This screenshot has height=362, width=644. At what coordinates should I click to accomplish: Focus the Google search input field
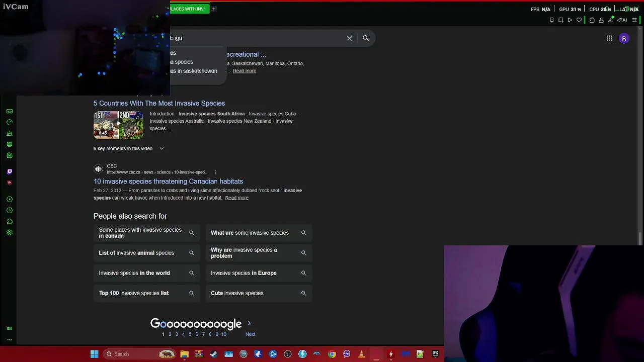click(257, 38)
